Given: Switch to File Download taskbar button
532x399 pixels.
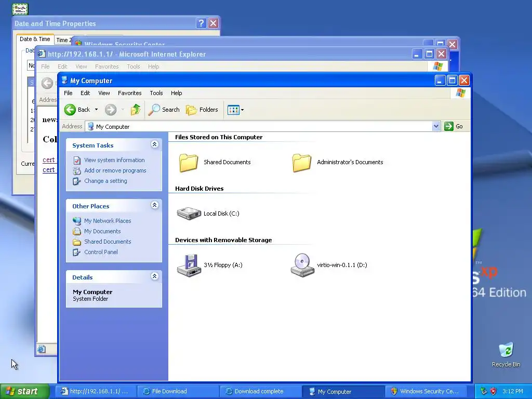Looking at the screenshot, I should coord(178,392).
